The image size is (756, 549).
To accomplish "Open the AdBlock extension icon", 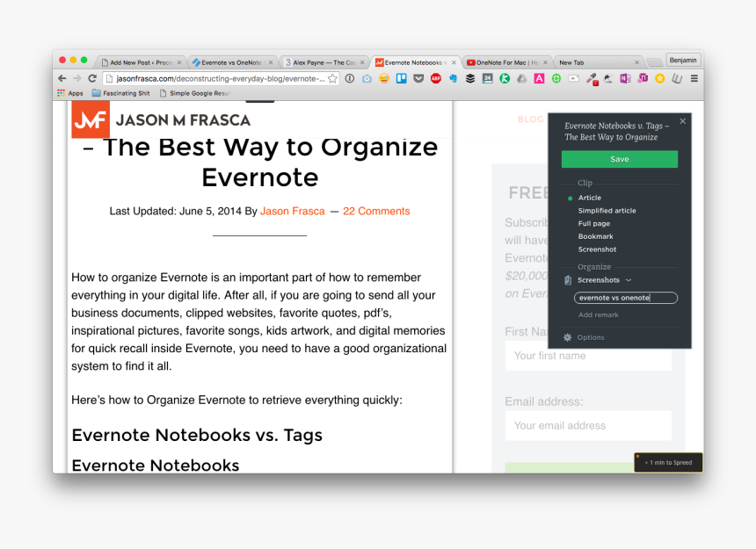I will [435, 78].
